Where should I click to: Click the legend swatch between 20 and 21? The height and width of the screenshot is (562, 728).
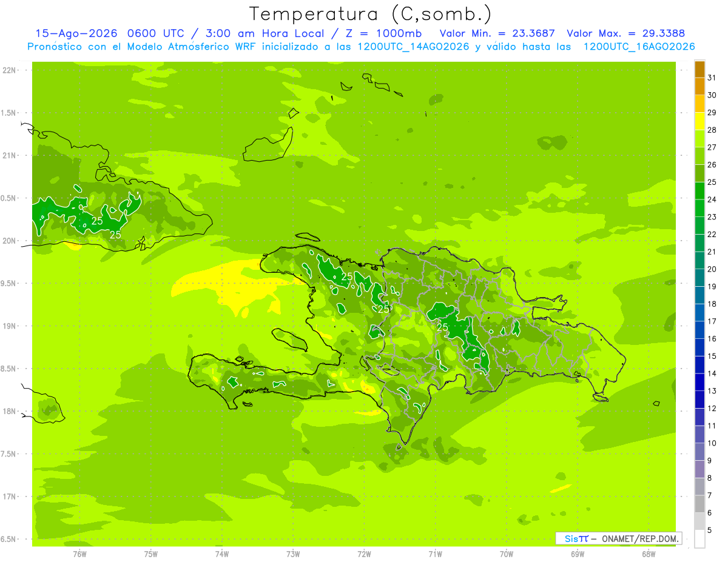(699, 261)
